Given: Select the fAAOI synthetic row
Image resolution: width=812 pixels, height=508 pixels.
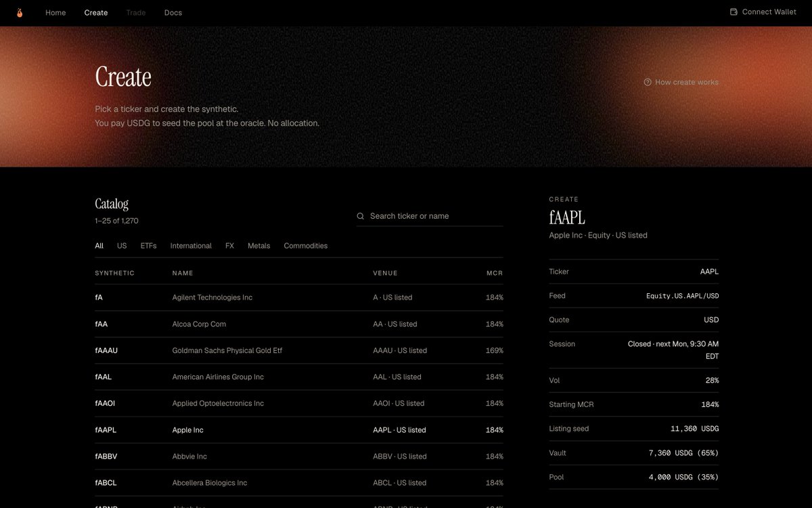Looking at the screenshot, I should (x=299, y=403).
